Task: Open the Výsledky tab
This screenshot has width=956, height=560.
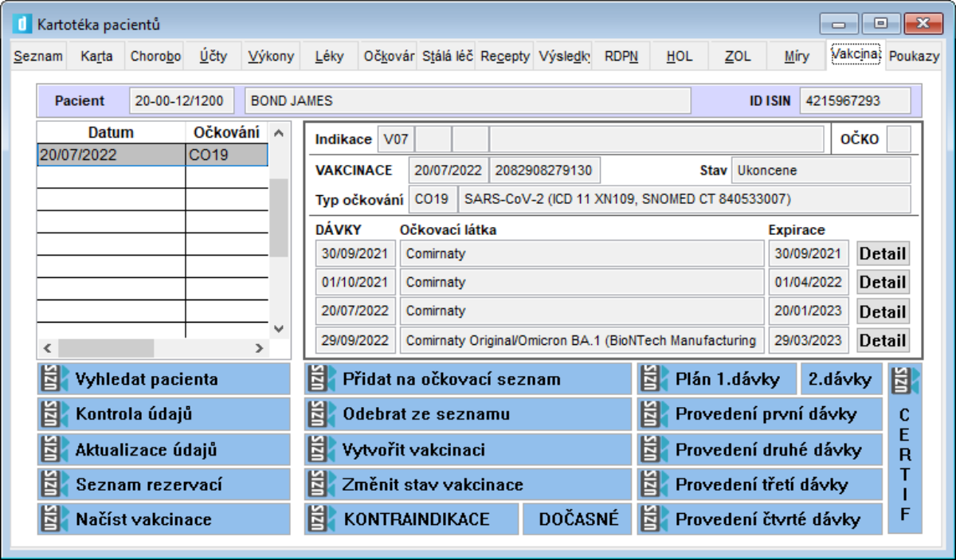Action: pos(563,57)
